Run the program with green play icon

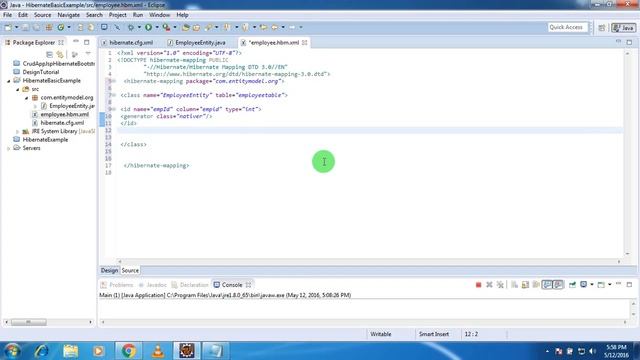(149, 27)
